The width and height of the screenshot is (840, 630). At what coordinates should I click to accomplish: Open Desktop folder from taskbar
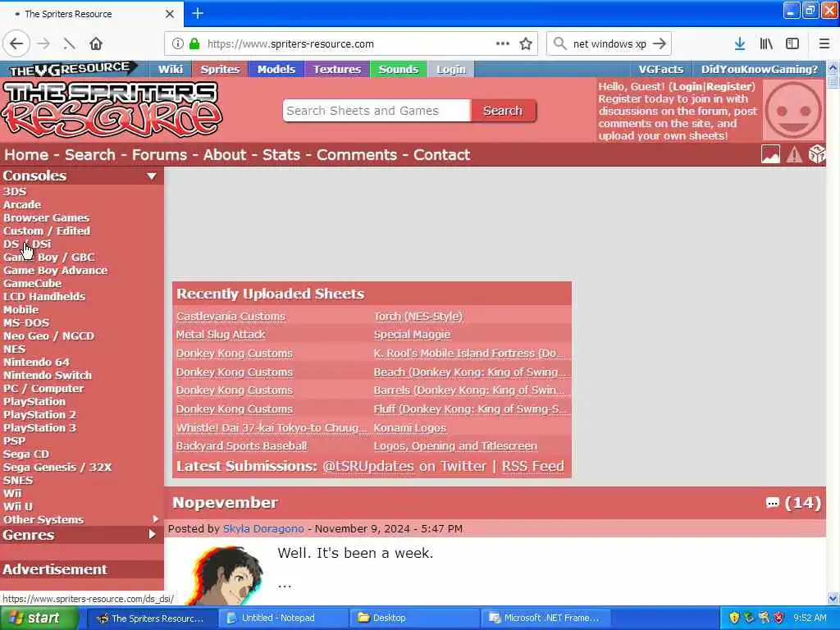(414, 618)
